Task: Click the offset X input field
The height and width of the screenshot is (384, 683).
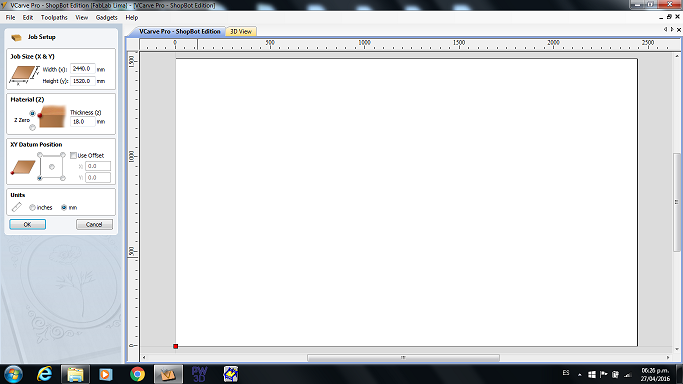Action: (98, 166)
